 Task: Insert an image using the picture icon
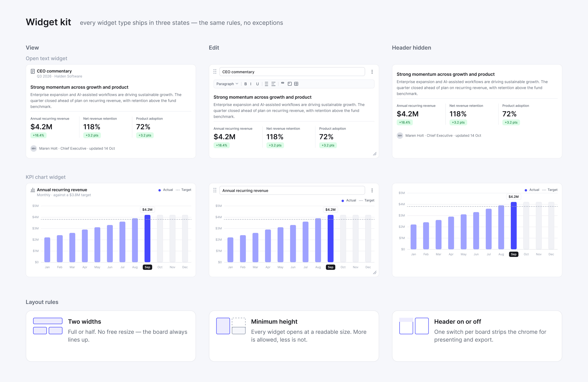290,84
